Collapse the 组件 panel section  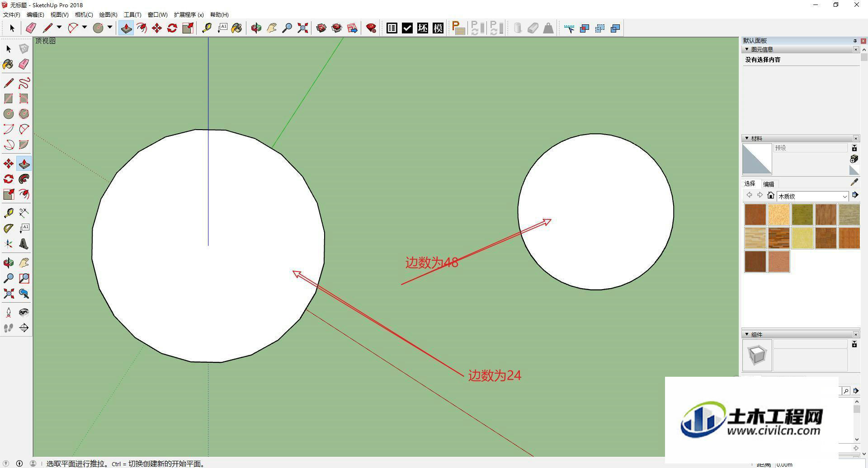(747, 334)
